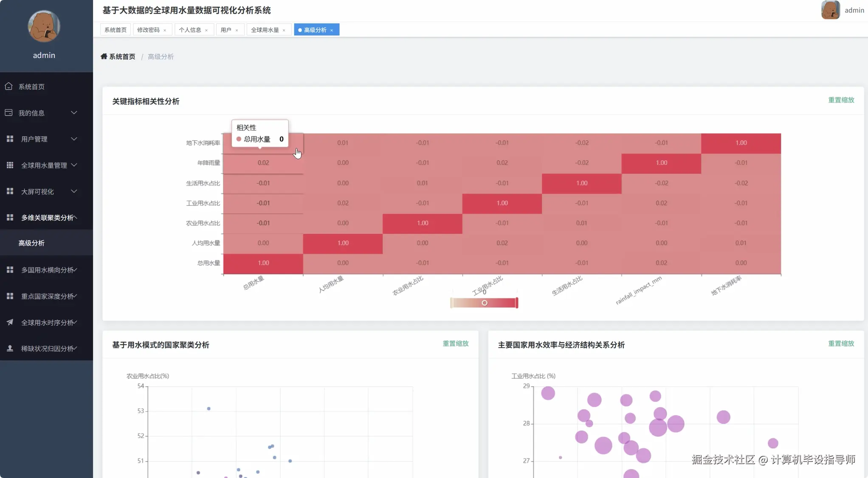868x478 pixels.
Task: Close the 全球用水量 tab
Action: pos(284,30)
